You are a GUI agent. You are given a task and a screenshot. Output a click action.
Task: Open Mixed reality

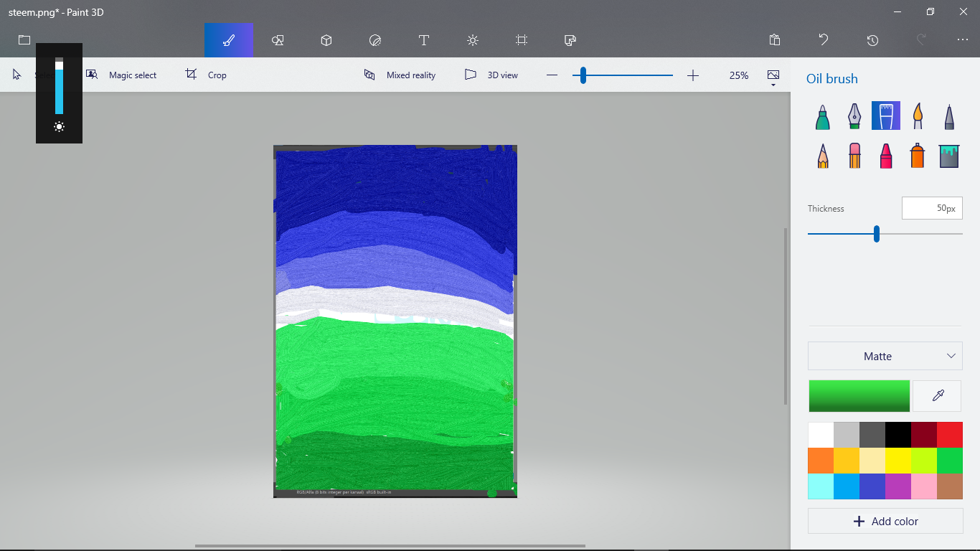point(400,75)
